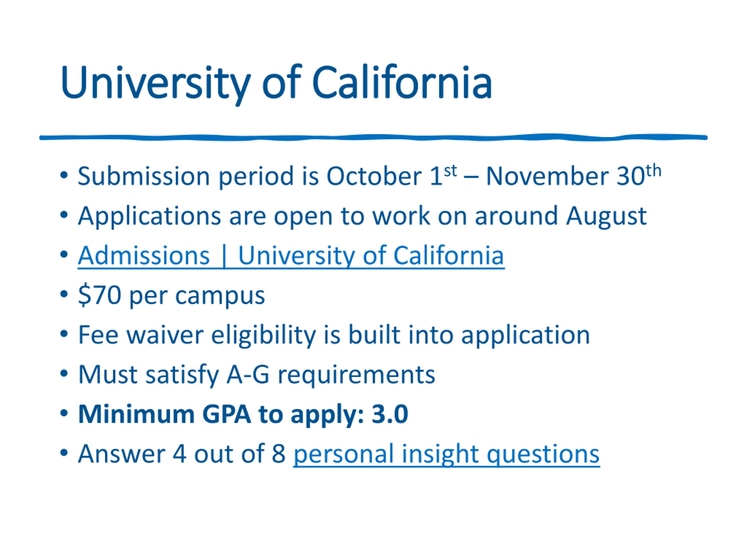Click the bullet dot before Must satisfy
Screen dimensions: 747x560
64,374
